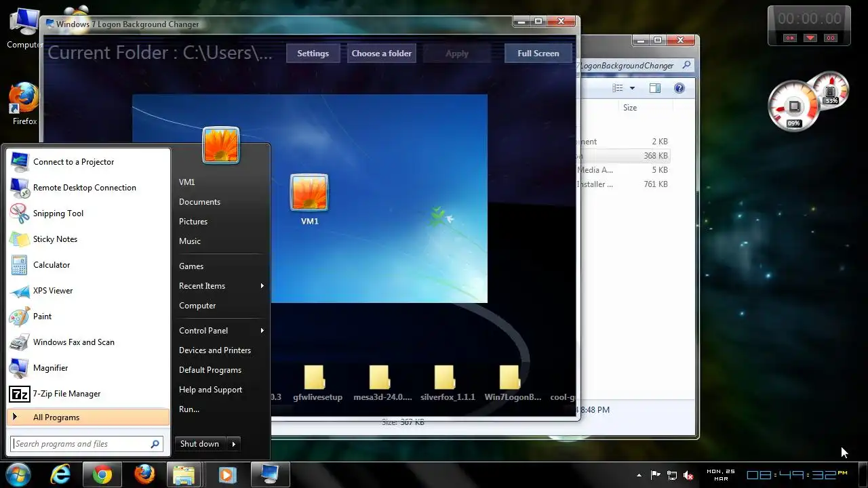The height and width of the screenshot is (488, 868).
Task: Click the Action Center flag tray icon
Action: 656,475
